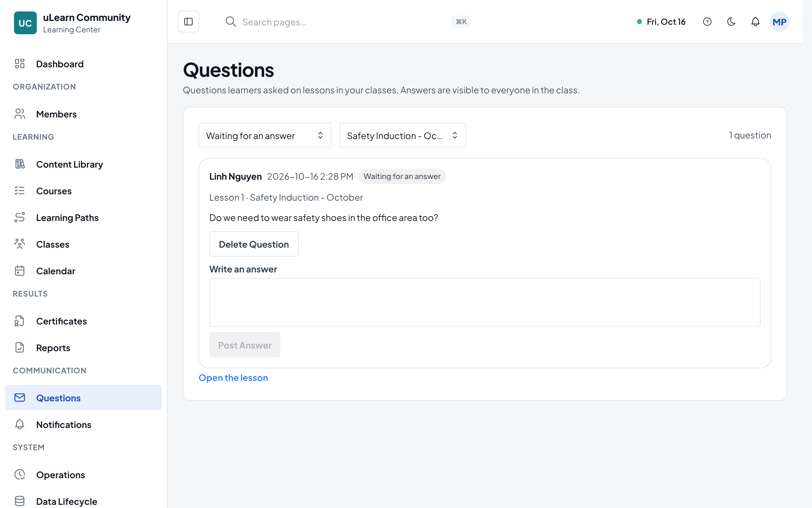Screen dimensions: 812x508
Task: Click the Operations clock icon
Action: (x=19, y=475)
